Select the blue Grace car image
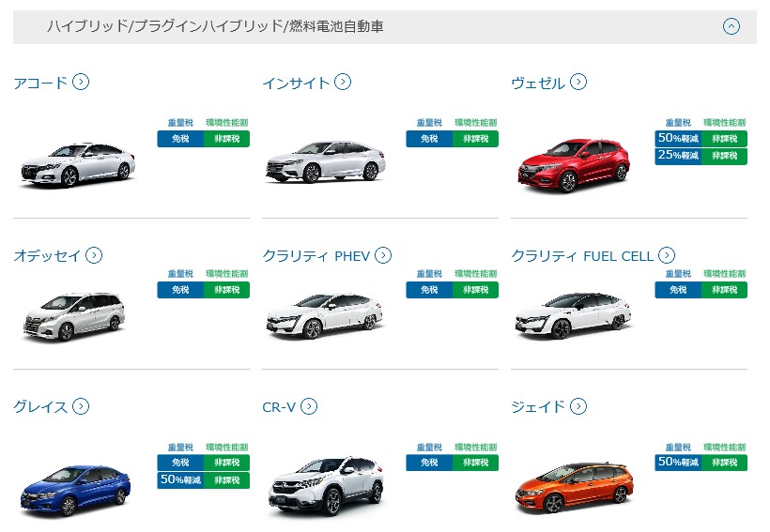Screen dimensions: 770x532 76,491
